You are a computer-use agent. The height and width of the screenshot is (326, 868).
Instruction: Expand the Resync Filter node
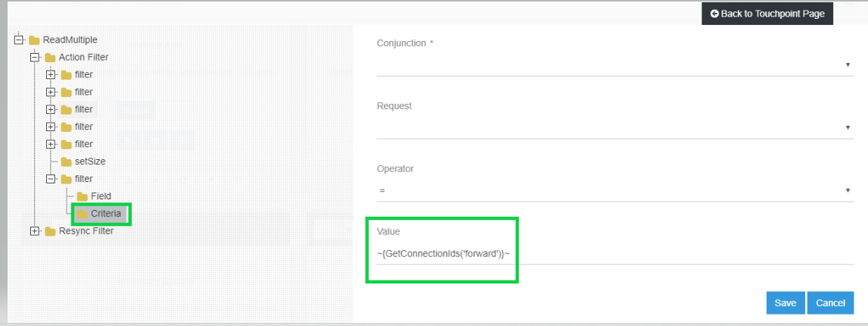[x=35, y=230]
